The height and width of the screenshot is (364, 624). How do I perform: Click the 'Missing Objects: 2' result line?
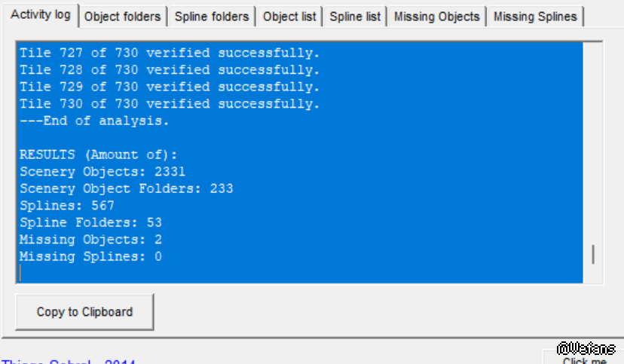coord(90,240)
